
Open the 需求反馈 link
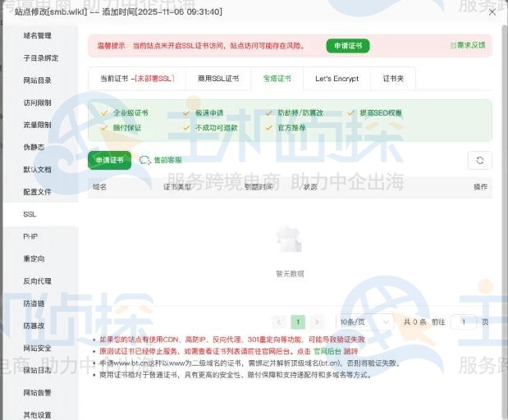coord(468,45)
